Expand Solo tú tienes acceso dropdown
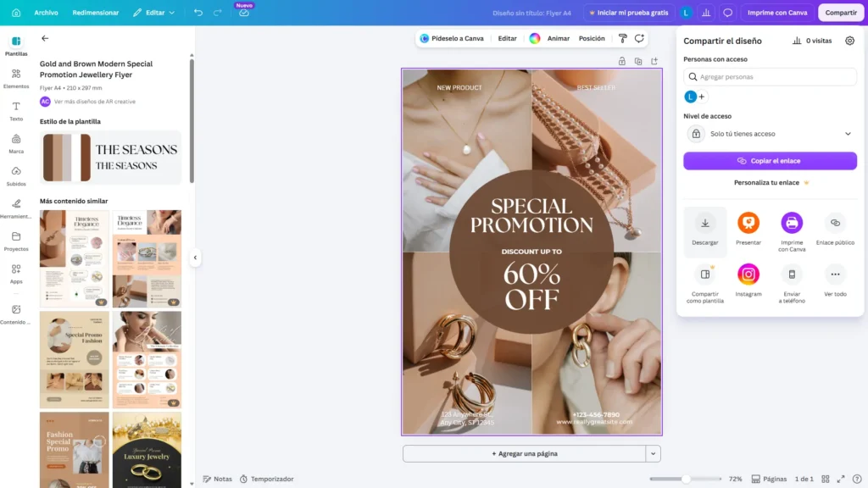 point(770,134)
